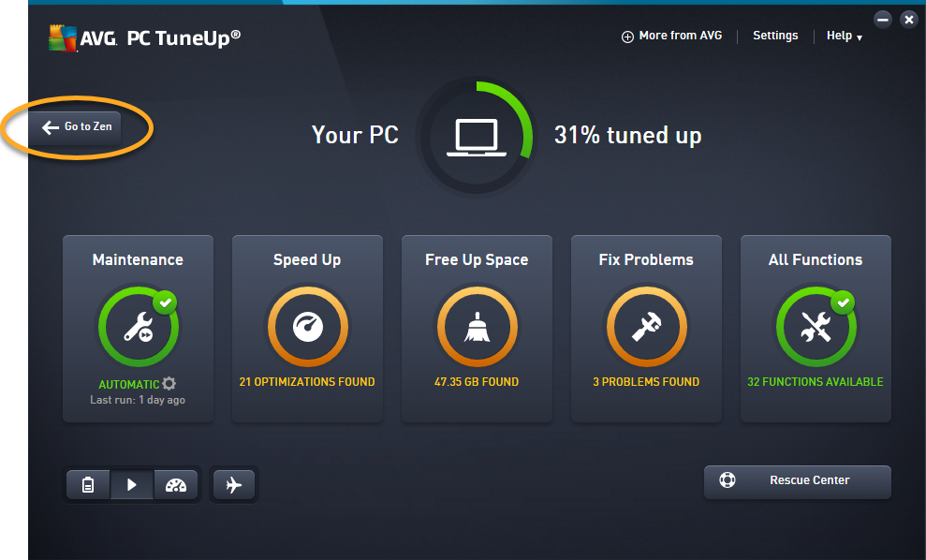Open the Settings menu

coord(775,36)
